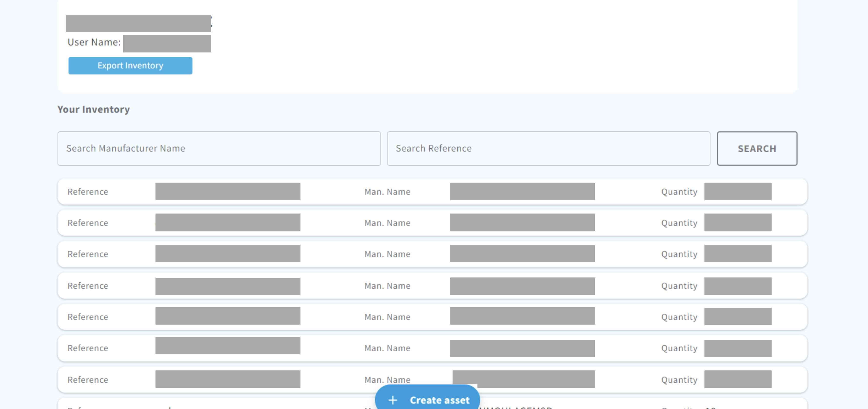Focus the Search Manufacturer Name field

[219, 148]
